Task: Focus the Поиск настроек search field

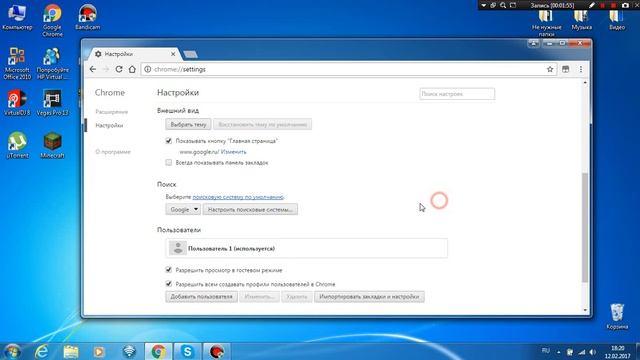Action: point(457,94)
